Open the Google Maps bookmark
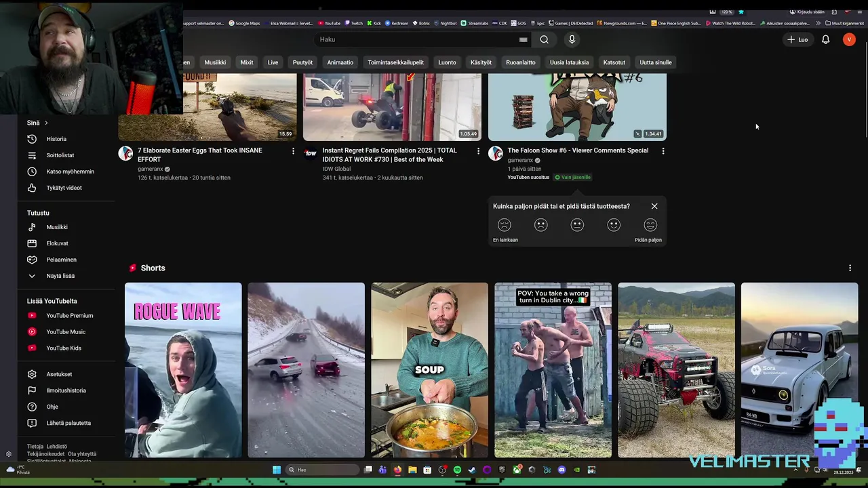This screenshot has height=488, width=868. (244, 23)
